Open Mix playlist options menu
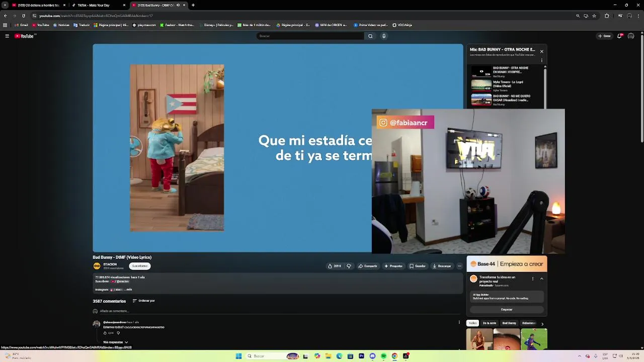This screenshot has width=644, height=362. tap(542, 60)
